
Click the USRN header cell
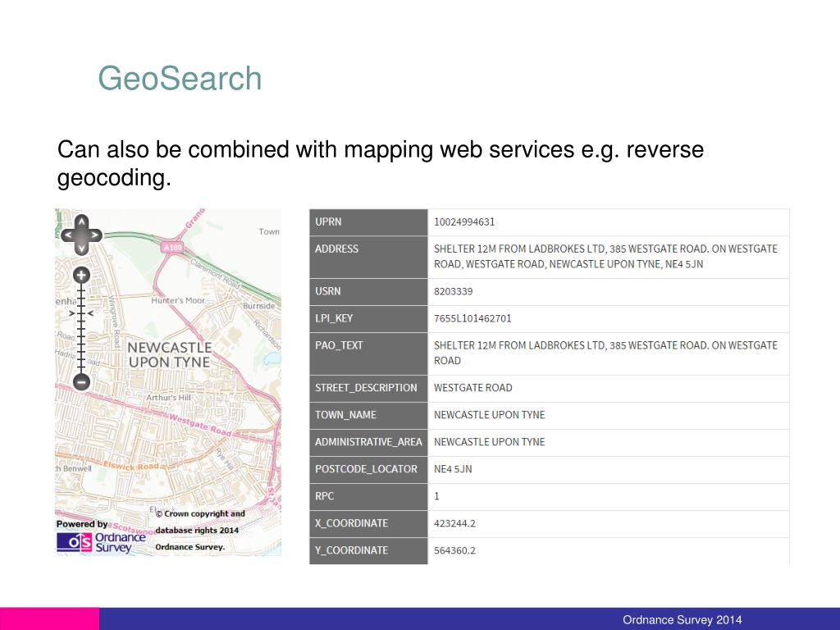tap(368, 292)
